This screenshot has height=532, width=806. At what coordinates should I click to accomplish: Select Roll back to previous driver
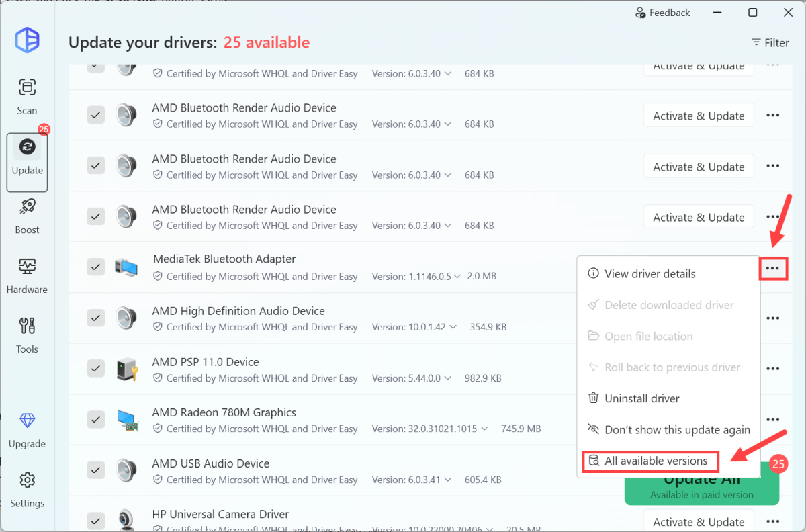click(668, 367)
